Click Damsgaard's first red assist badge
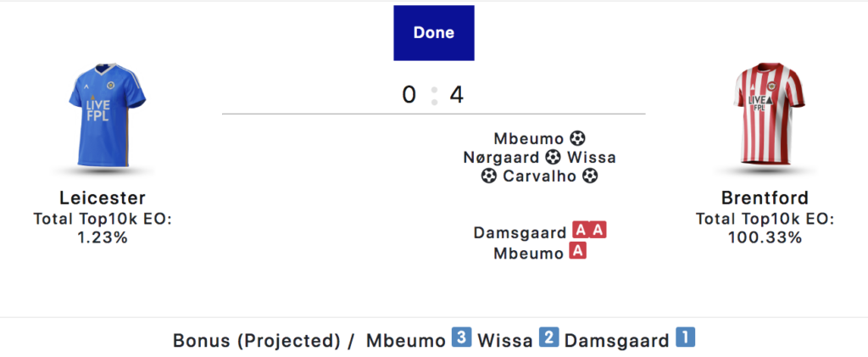Viewport: 868px width, 357px height. point(581,231)
